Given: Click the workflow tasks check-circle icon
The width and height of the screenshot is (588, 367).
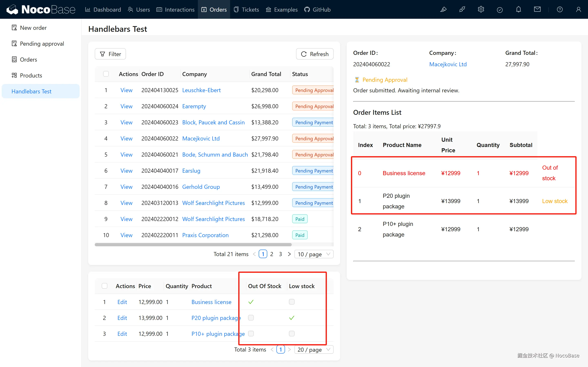Looking at the screenshot, I should [x=500, y=10].
